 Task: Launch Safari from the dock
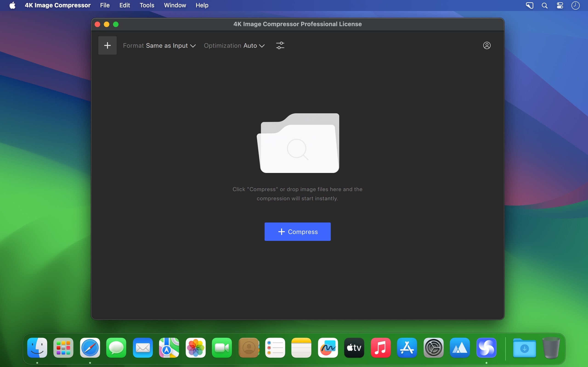[90, 348]
